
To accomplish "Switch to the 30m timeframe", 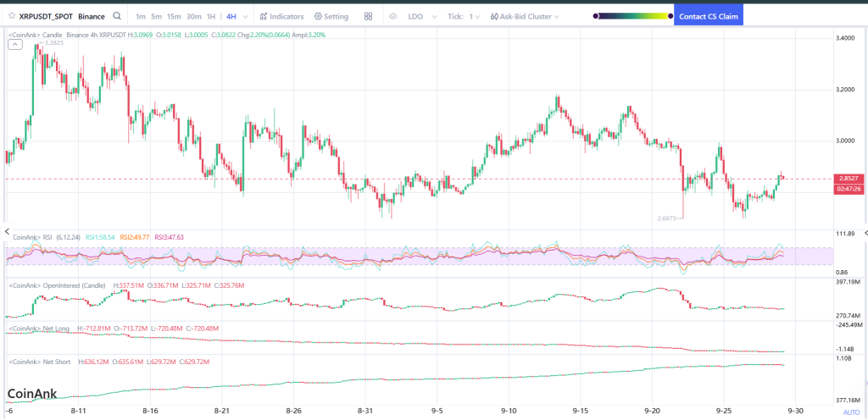I will pyautogui.click(x=194, y=17).
